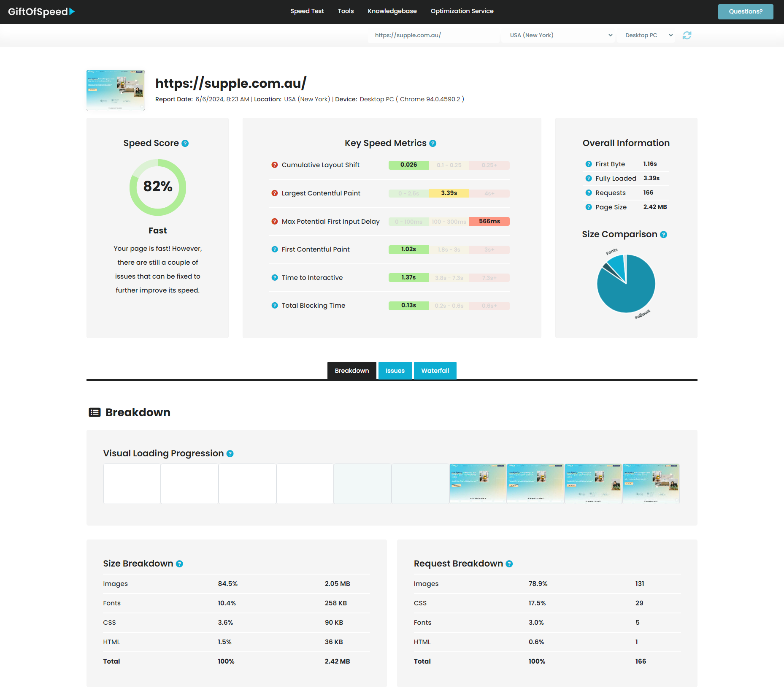Open Visual Loading Progression help icon
Viewport: 784px width, 694px height.
click(x=230, y=454)
